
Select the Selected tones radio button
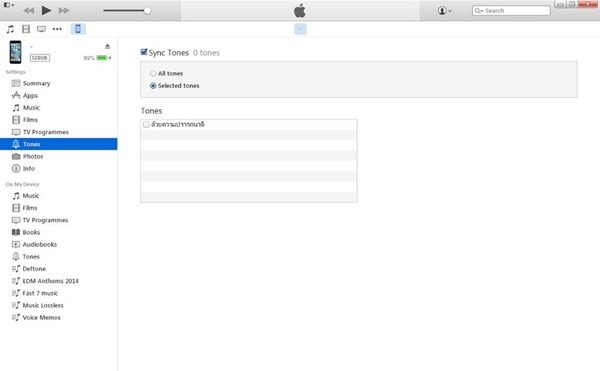153,86
